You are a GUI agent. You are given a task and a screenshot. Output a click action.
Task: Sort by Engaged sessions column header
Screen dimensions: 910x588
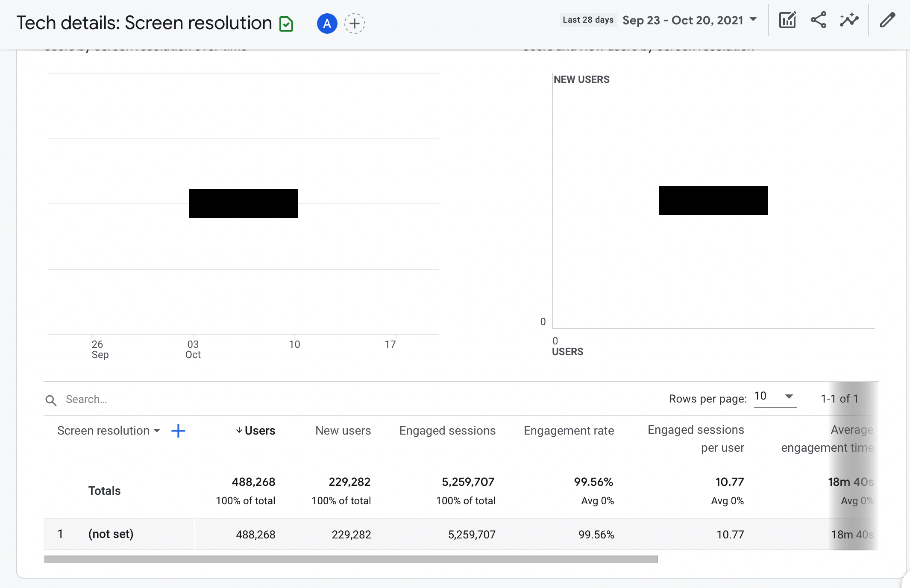[x=447, y=431]
